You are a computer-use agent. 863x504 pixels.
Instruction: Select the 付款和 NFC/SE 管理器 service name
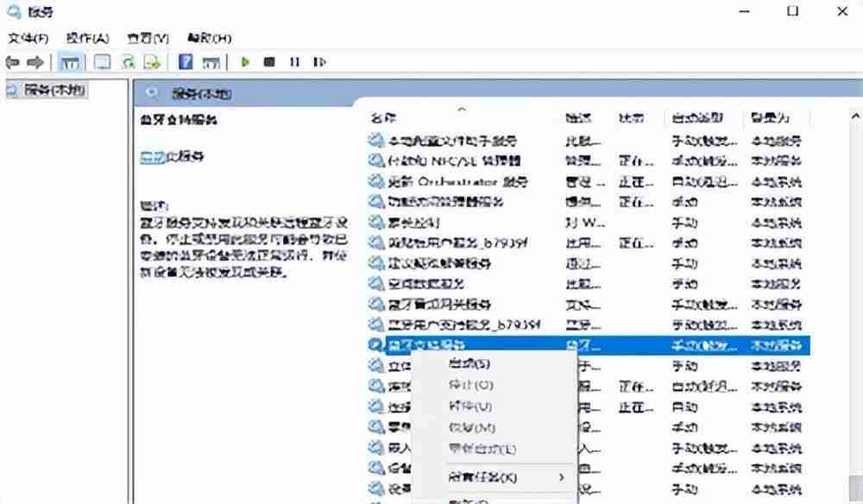(454, 161)
